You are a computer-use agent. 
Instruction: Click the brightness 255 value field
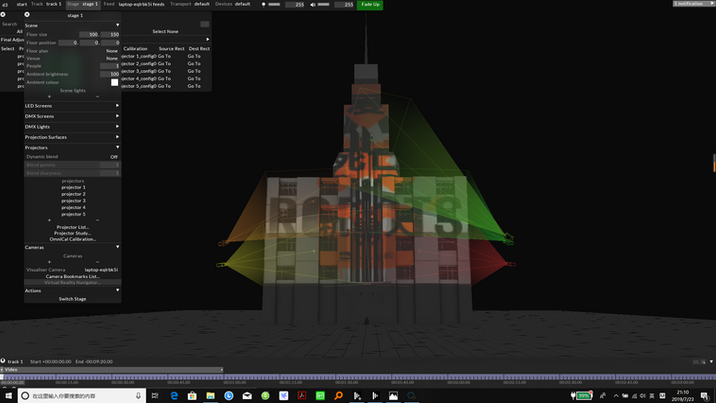295,5
